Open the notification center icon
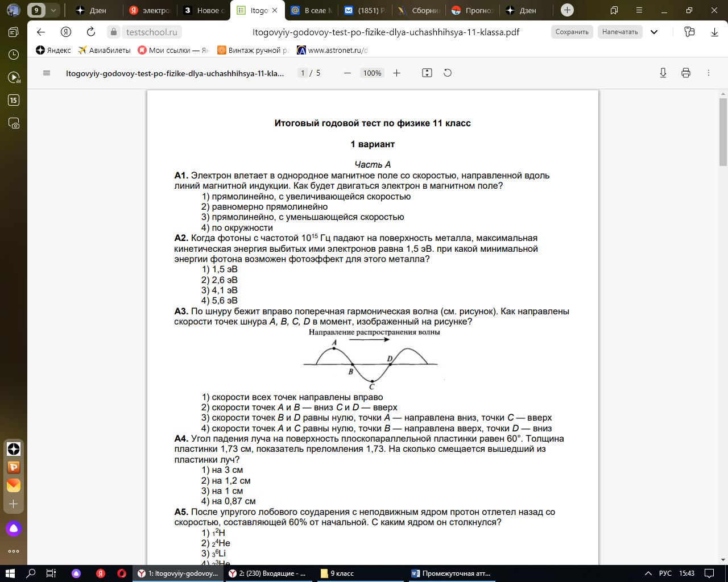The image size is (728, 582). point(709,573)
